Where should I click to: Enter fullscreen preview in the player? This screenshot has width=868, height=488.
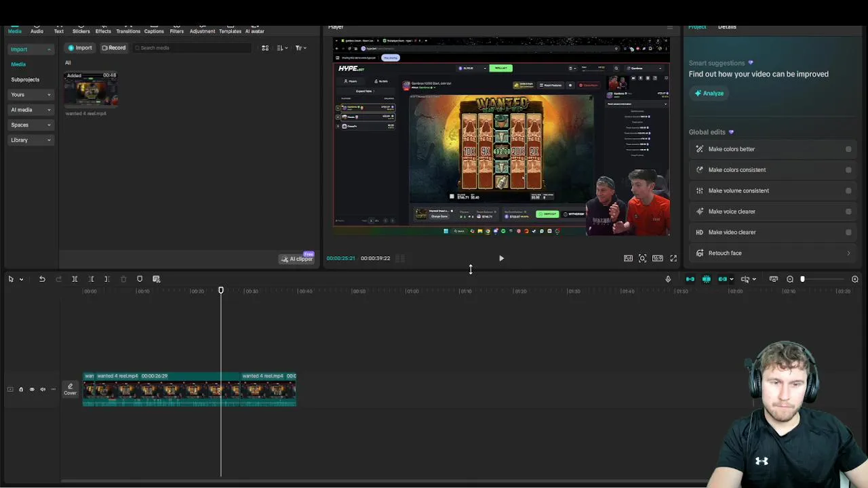click(x=673, y=258)
